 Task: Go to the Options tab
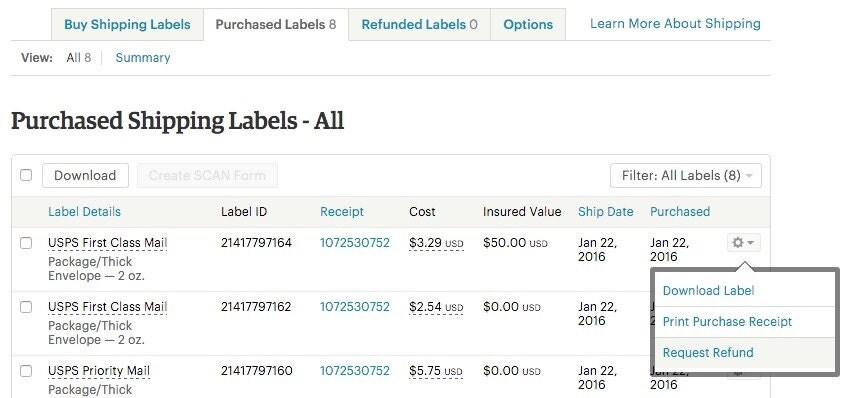point(528,24)
